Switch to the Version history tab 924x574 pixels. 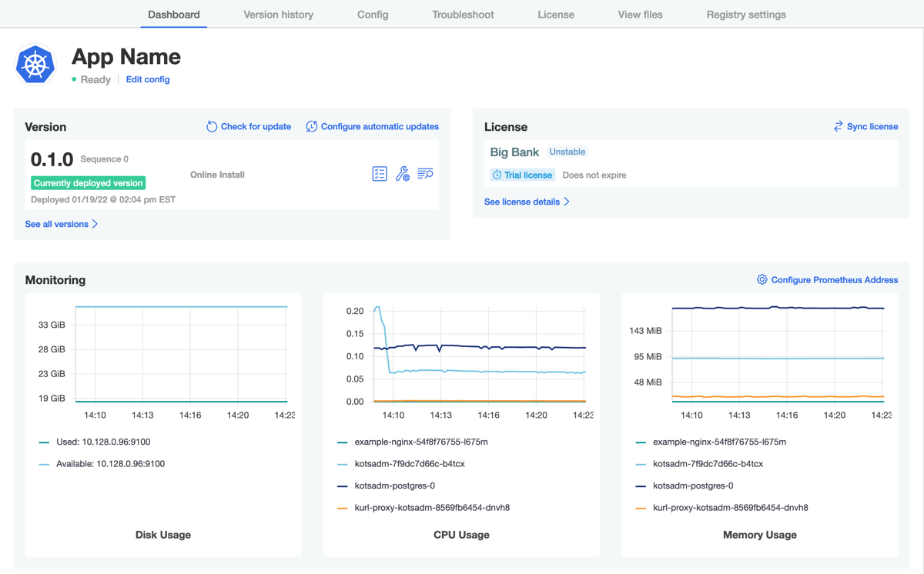coord(278,14)
